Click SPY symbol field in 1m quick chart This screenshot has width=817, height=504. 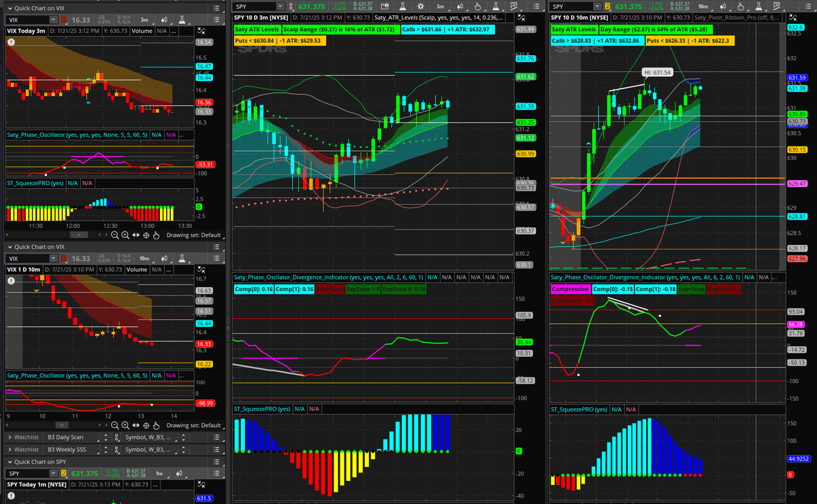(27, 473)
